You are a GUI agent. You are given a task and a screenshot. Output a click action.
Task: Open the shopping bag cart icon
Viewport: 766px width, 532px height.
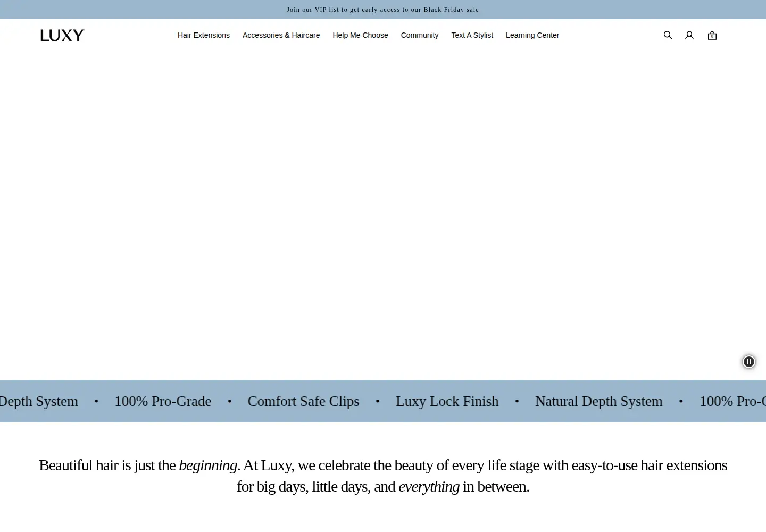coord(712,36)
